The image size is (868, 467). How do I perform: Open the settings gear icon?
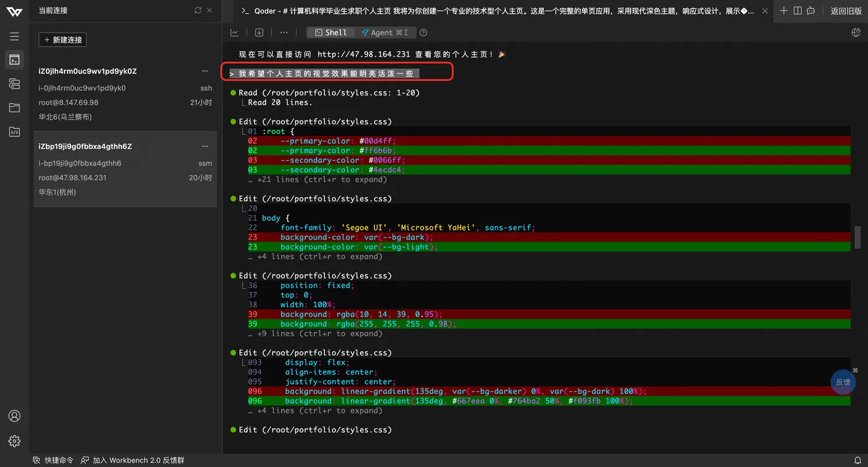click(x=14, y=441)
